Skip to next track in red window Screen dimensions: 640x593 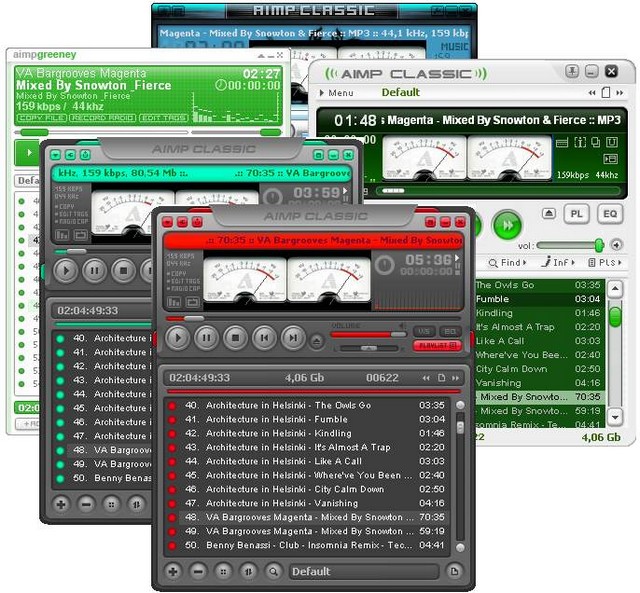click(x=293, y=338)
